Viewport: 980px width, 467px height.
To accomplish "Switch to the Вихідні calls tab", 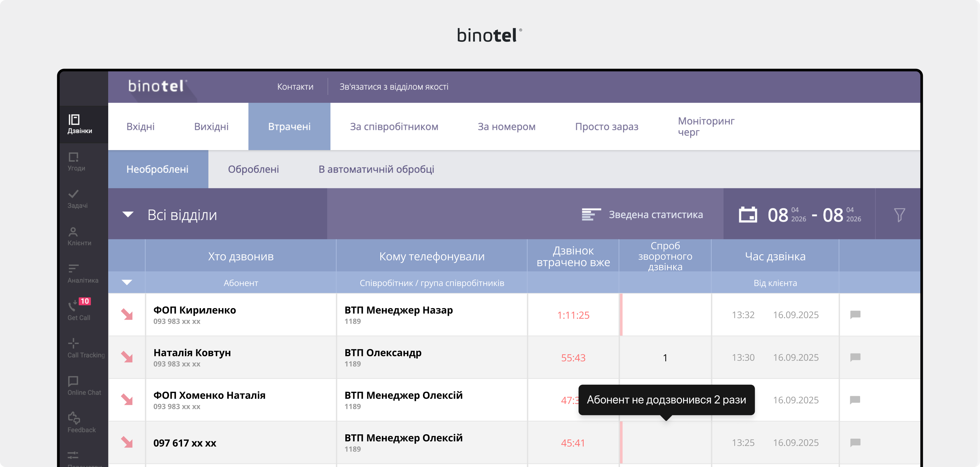I will (x=211, y=126).
